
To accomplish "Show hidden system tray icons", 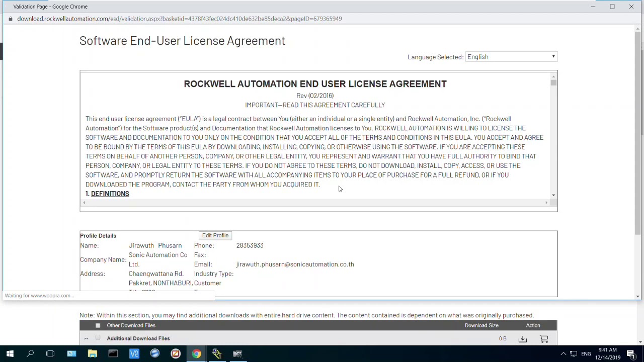I will point(563,354).
